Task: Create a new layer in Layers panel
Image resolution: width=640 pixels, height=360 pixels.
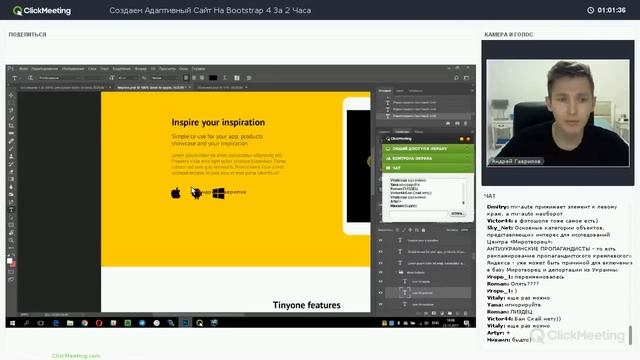Action: pyautogui.click(x=458, y=313)
